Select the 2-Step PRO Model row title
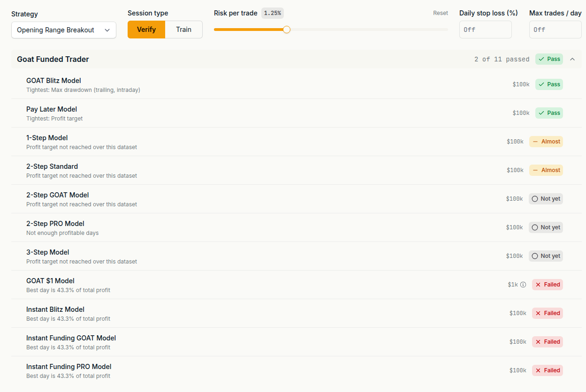Image resolution: width=586 pixels, height=392 pixels. 55,224
